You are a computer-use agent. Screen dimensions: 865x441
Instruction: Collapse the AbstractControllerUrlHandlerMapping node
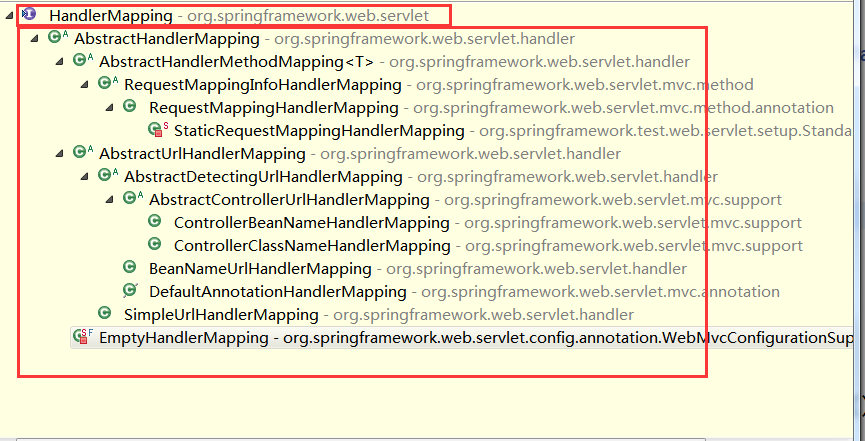click(110, 200)
